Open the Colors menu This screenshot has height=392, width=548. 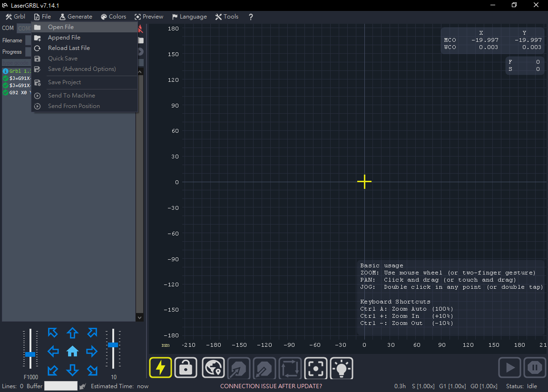113,17
